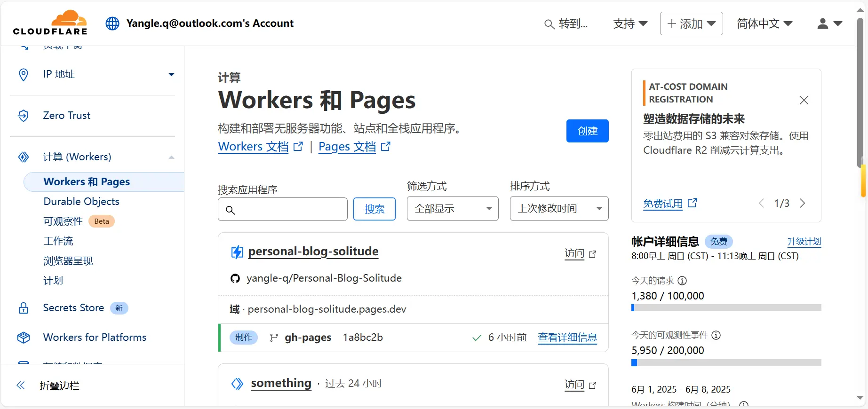The width and height of the screenshot is (868, 409).
Task: Click the 今天的请求 usage progress bar
Action: click(x=726, y=308)
